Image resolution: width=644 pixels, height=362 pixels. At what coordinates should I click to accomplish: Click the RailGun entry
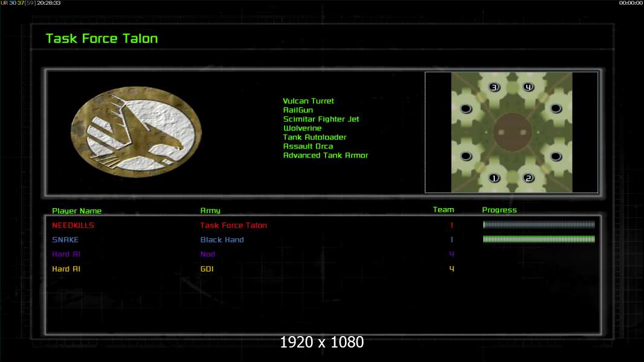[298, 110]
